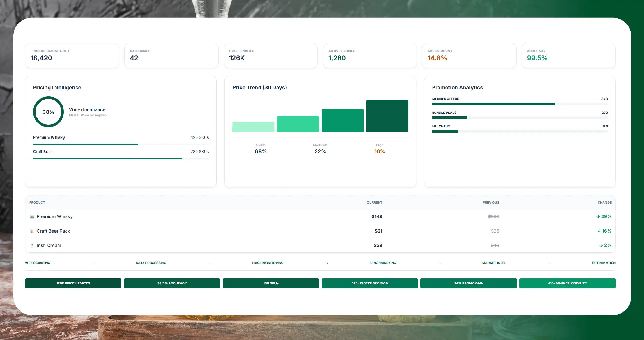Click the Change column header
The width and height of the screenshot is (644, 340).
pyautogui.click(x=604, y=203)
